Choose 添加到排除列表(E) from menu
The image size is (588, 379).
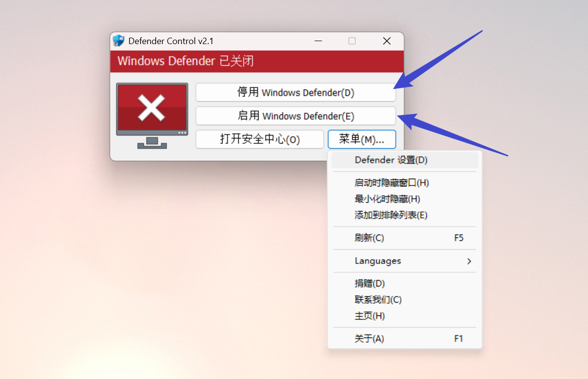tap(405, 215)
